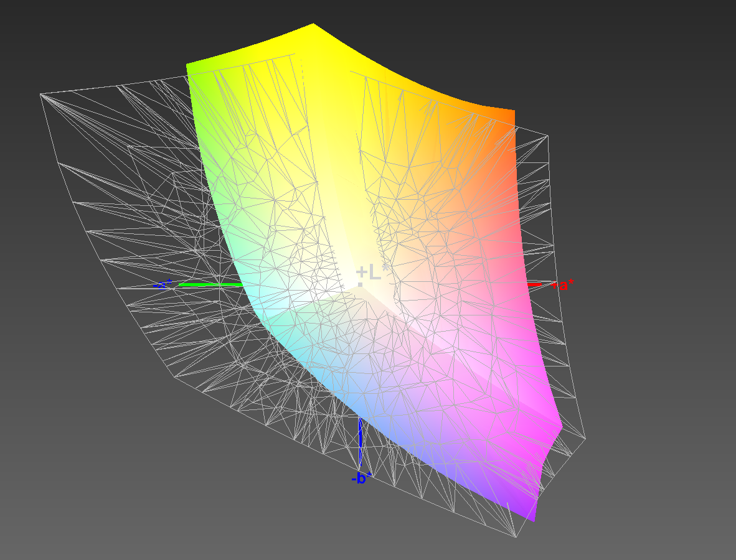Click the -b* blue axis label
The image size is (736, 560).
[x=361, y=478]
